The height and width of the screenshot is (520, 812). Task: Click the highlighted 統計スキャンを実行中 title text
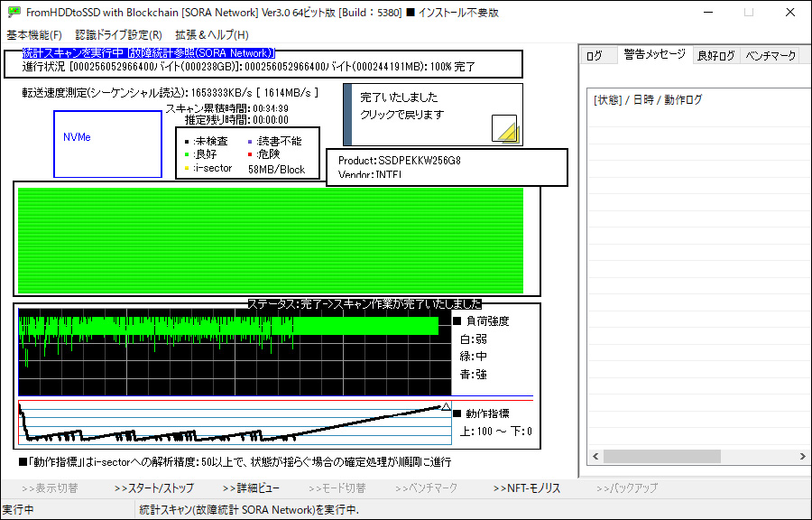click(148, 53)
